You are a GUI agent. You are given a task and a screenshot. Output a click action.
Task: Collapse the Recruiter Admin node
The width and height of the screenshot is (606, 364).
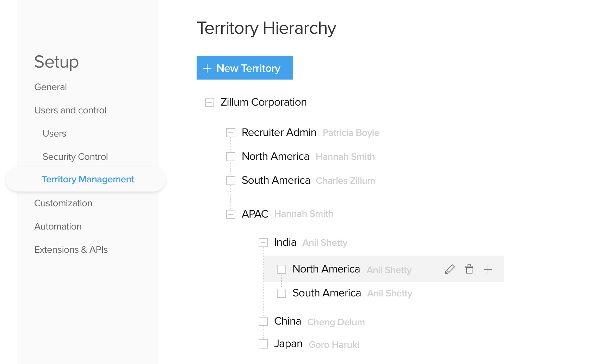click(x=231, y=133)
